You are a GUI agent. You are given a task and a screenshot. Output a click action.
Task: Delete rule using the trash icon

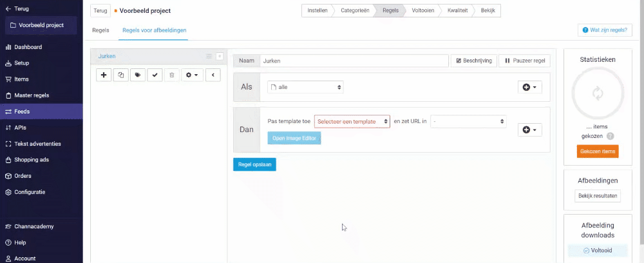[x=172, y=75]
